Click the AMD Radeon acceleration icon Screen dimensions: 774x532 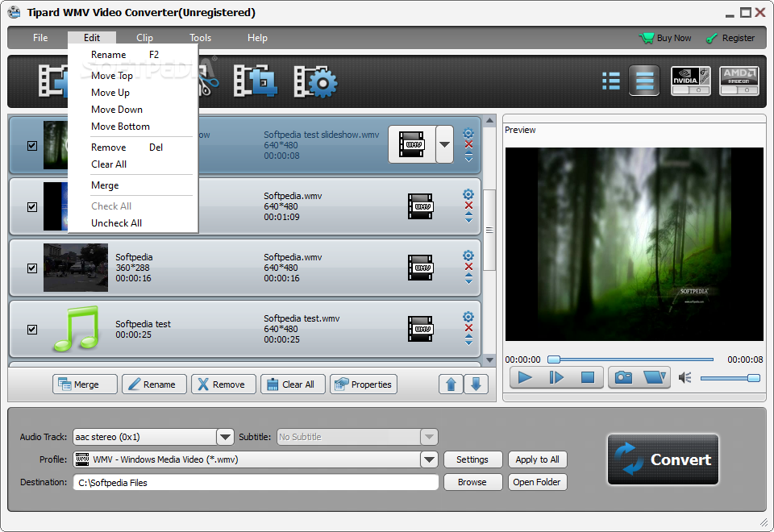739,81
